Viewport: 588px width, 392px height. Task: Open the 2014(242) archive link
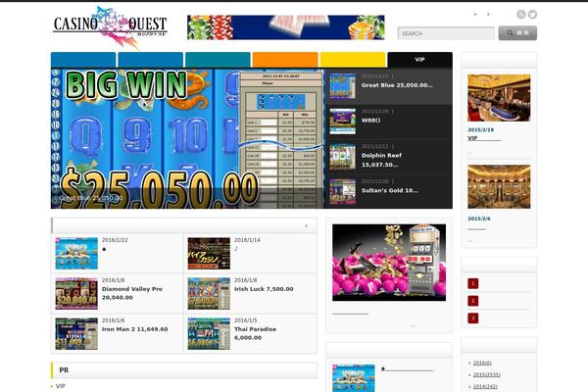tap(485, 386)
